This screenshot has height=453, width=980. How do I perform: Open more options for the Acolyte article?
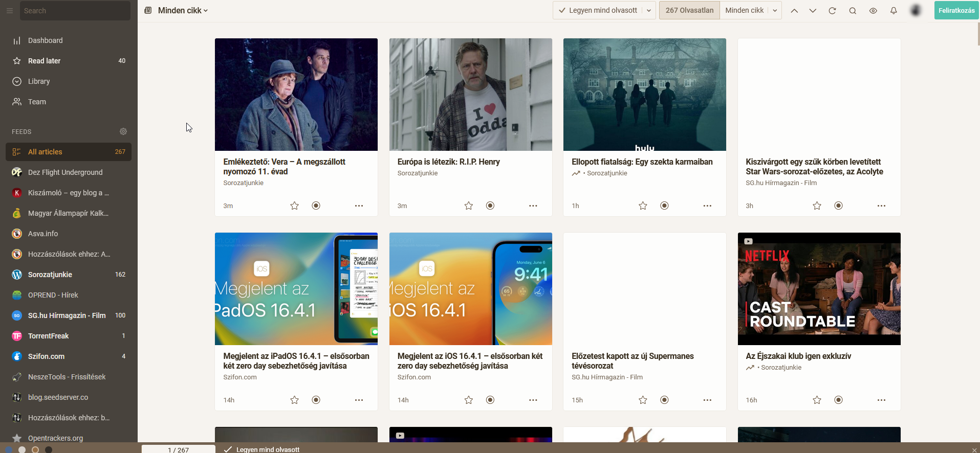tap(881, 206)
